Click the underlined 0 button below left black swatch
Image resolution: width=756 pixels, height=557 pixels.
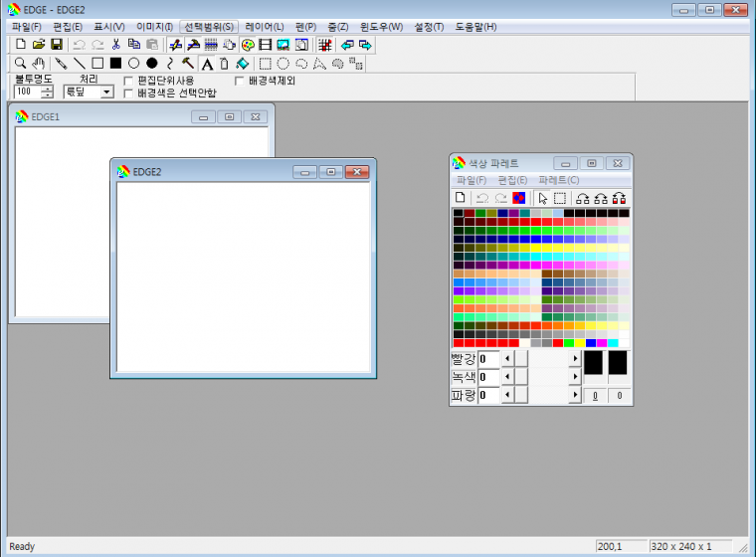click(595, 396)
